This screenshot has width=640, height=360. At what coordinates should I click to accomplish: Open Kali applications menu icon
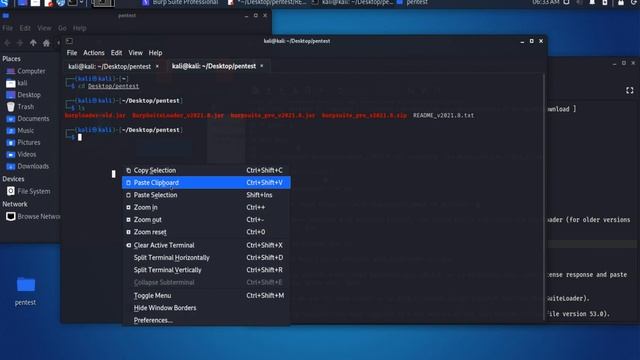[4, 2]
